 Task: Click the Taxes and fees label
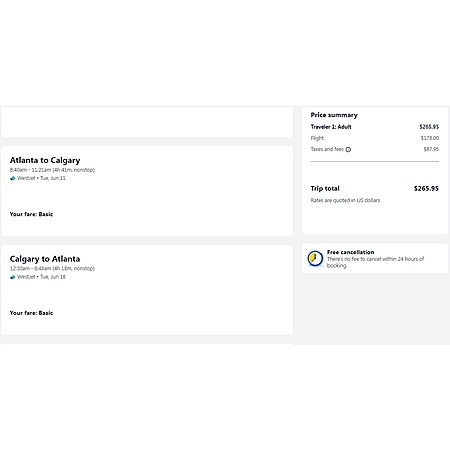pos(327,149)
